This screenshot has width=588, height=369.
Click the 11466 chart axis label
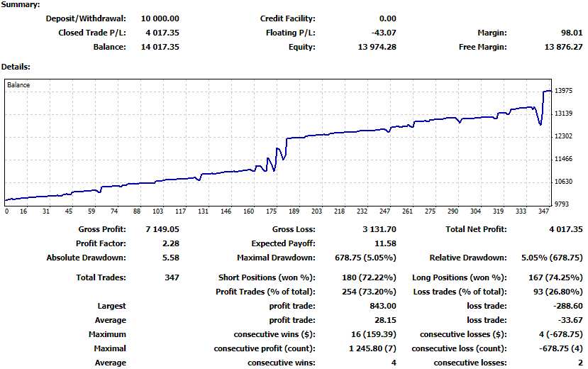click(x=564, y=159)
